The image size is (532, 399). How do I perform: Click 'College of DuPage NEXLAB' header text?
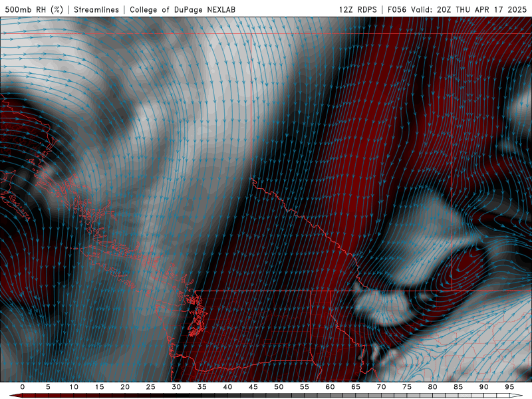182,9
